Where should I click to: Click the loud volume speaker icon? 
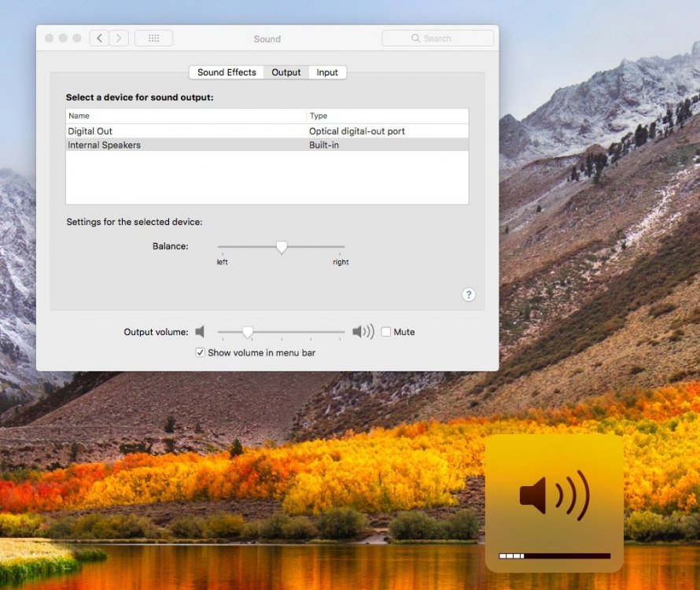click(363, 331)
